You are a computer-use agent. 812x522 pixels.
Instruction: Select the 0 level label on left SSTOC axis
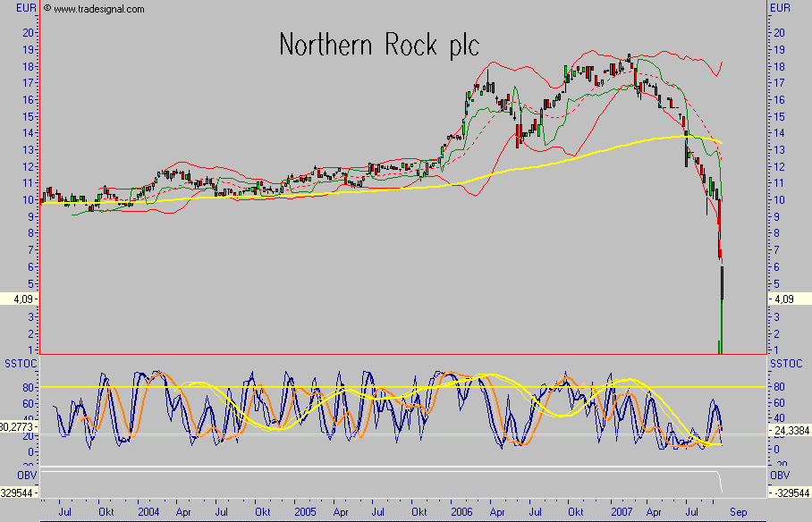click(x=30, y=452)
